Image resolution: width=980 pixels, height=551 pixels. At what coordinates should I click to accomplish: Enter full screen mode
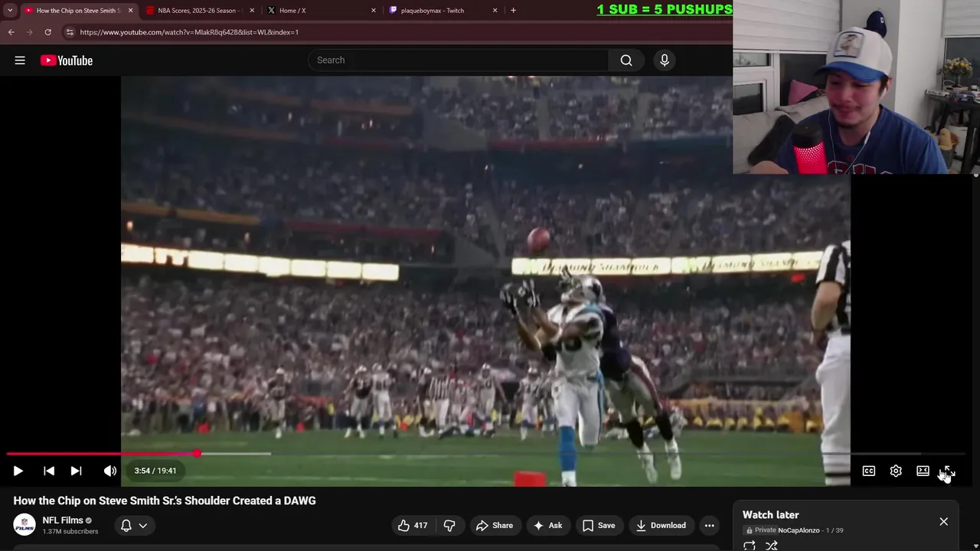[x=948, y=471]
